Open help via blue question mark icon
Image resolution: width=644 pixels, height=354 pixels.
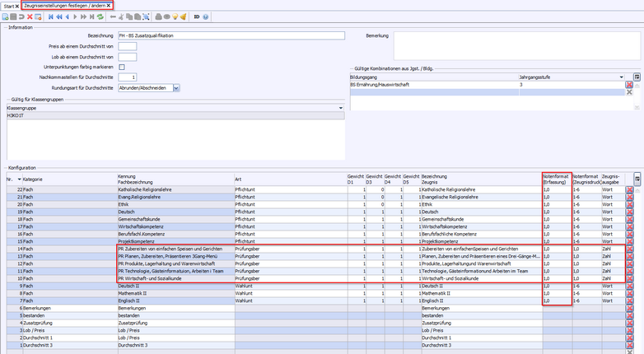(205, 16)
